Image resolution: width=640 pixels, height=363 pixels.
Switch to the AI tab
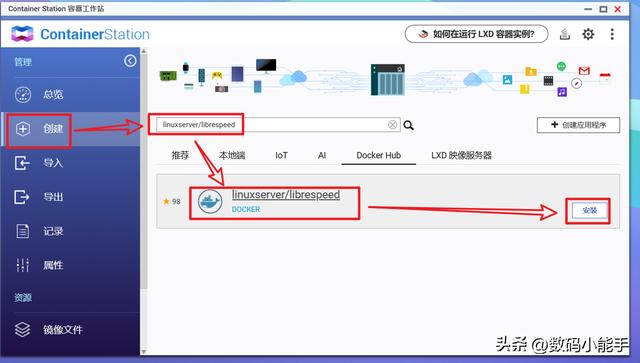[x=322, y=155]
